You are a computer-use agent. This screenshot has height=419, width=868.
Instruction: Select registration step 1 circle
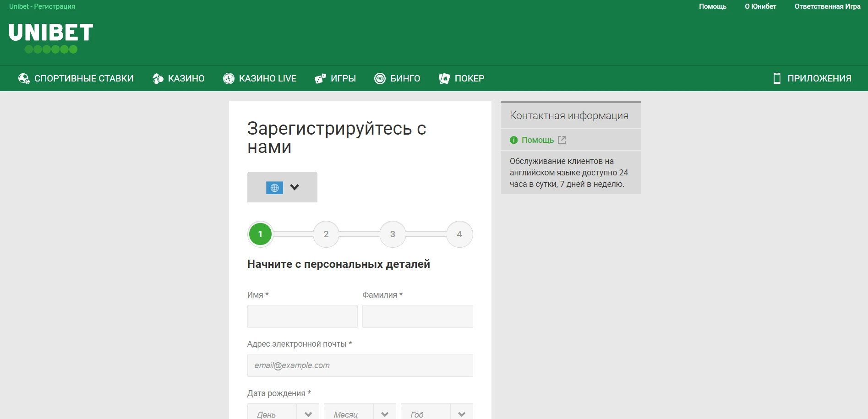260,234
